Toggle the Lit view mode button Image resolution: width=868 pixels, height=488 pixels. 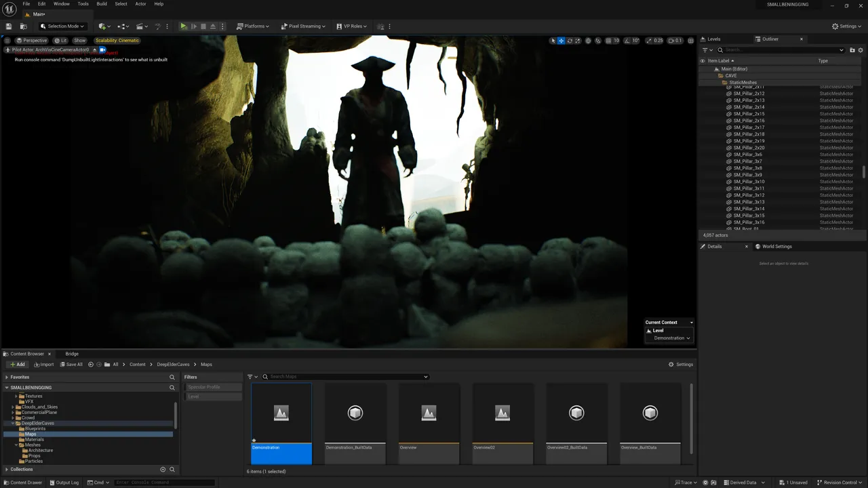[x=61, y=41]
